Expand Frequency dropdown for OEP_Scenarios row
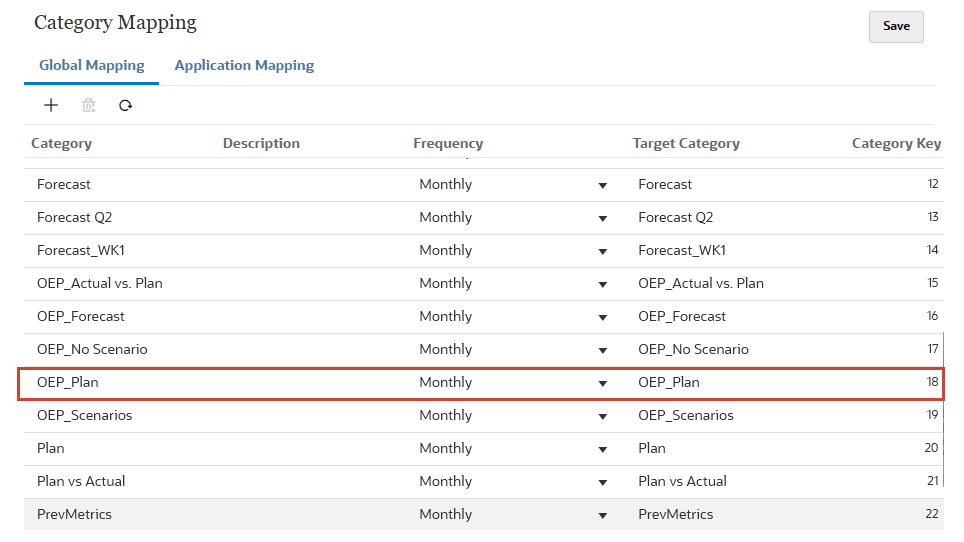 tap(602, 416)
